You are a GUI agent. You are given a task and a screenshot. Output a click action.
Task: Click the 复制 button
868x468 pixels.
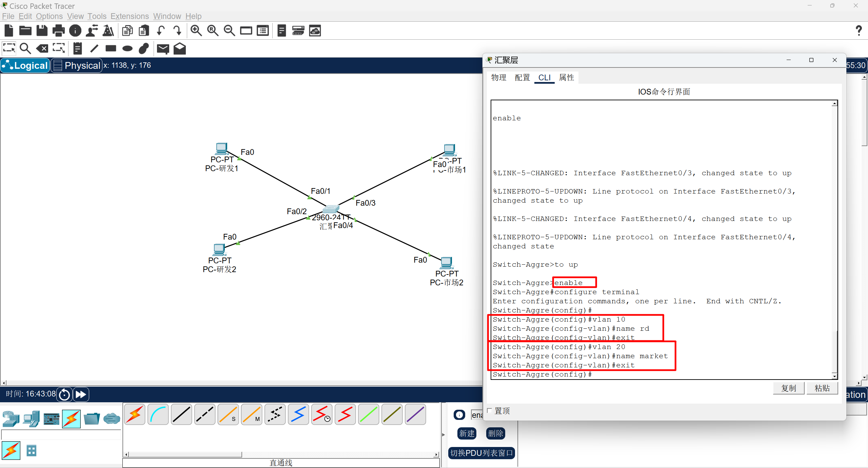789,388
